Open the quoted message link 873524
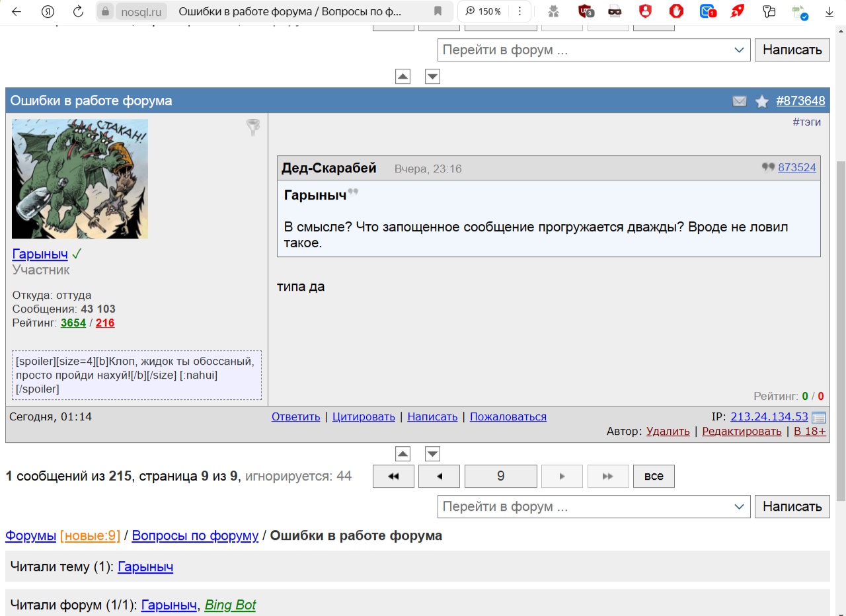846x616 pixels. click(797, 167)
